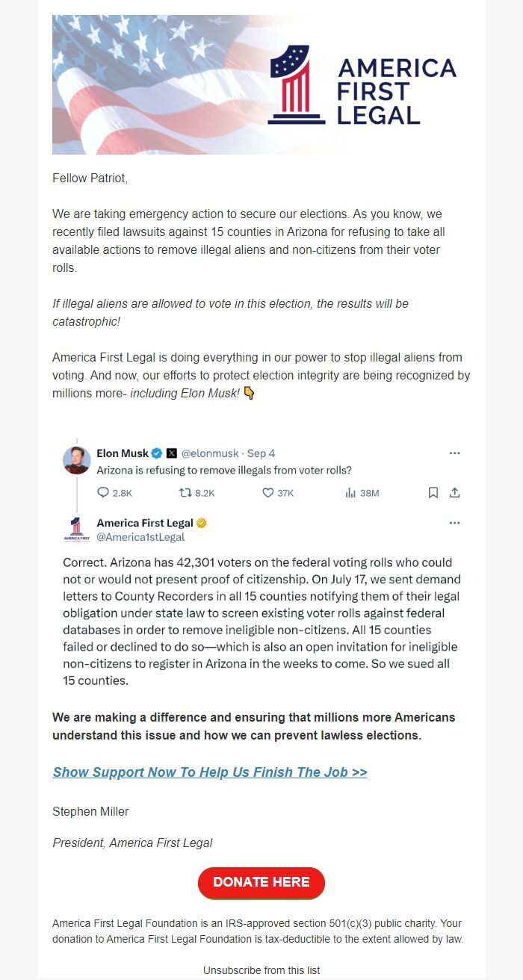The image size is (523, 980).
Task: Click the X logo badge beside Elon Musk's name
Action: 172,453
